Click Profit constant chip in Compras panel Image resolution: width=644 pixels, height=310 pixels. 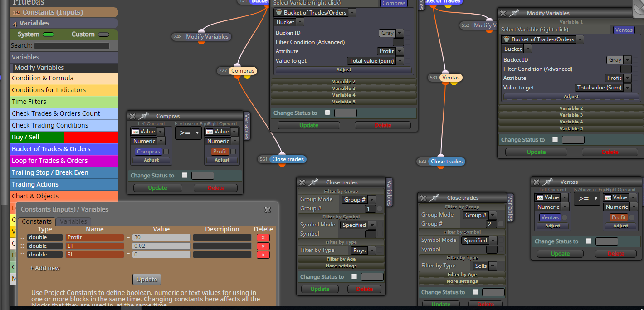(x=220, y=152)
